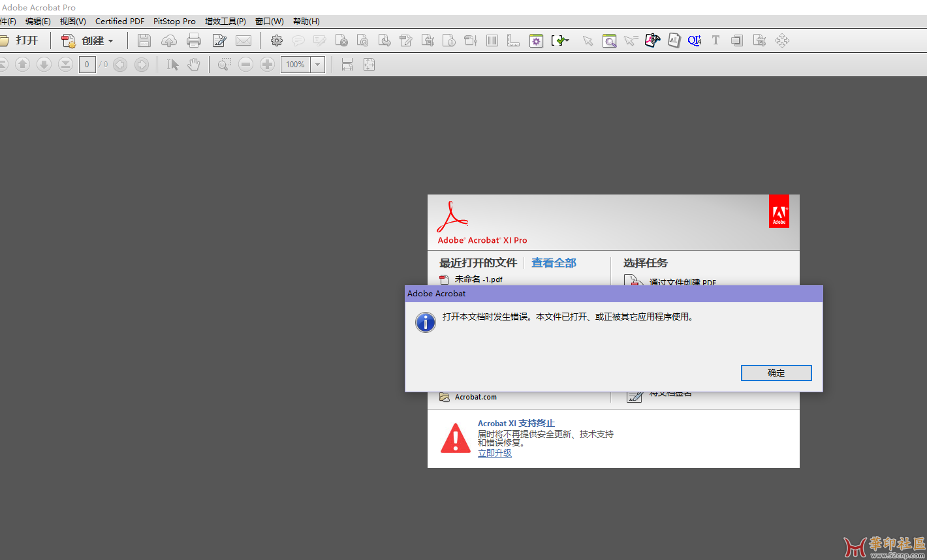This screenshot has height=560, width=927.
Task: Click the next view right arrow
Action: (142, 65)
